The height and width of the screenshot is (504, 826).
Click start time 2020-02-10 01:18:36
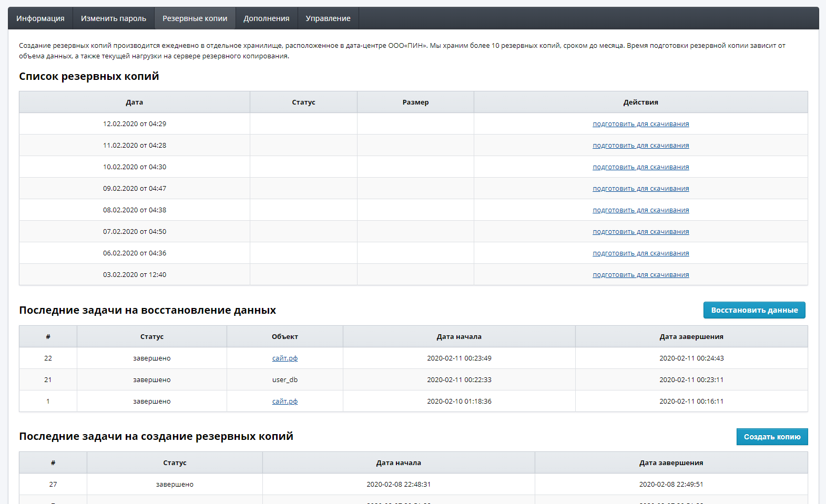point(459,402)
